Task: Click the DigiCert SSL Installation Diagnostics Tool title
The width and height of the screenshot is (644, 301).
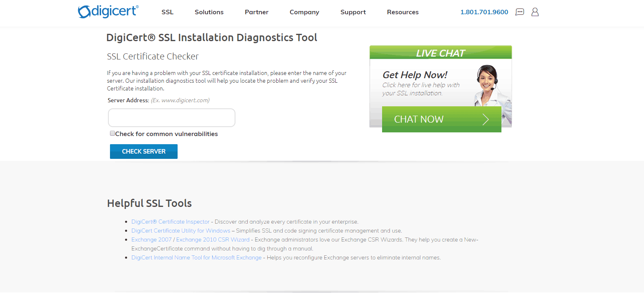Action: coord(212,37)
